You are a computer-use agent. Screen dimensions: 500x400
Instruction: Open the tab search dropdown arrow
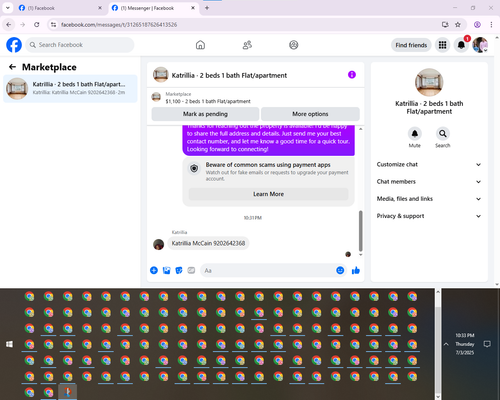click(7, 8)
